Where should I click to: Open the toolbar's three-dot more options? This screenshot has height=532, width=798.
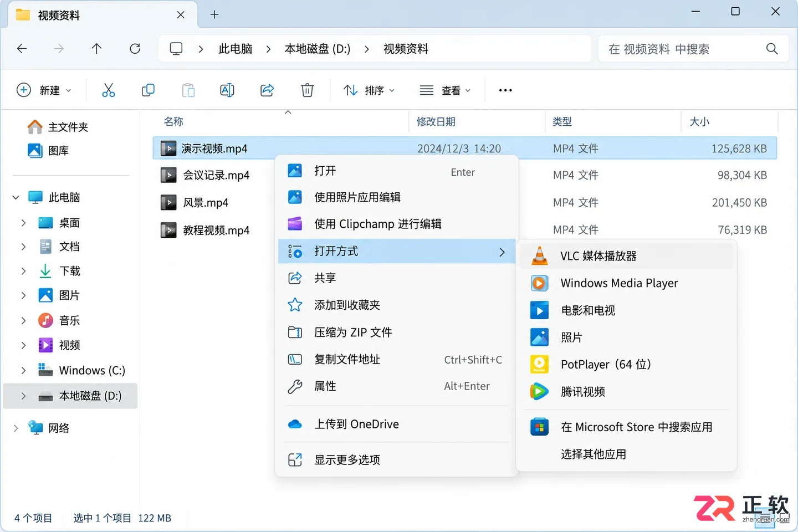(x=505, y=90)
